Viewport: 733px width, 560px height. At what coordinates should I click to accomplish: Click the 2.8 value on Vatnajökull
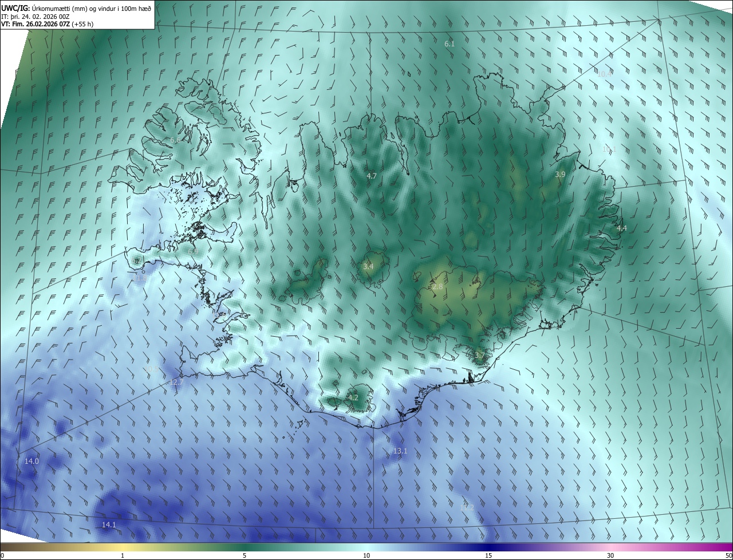pos(438,286)
